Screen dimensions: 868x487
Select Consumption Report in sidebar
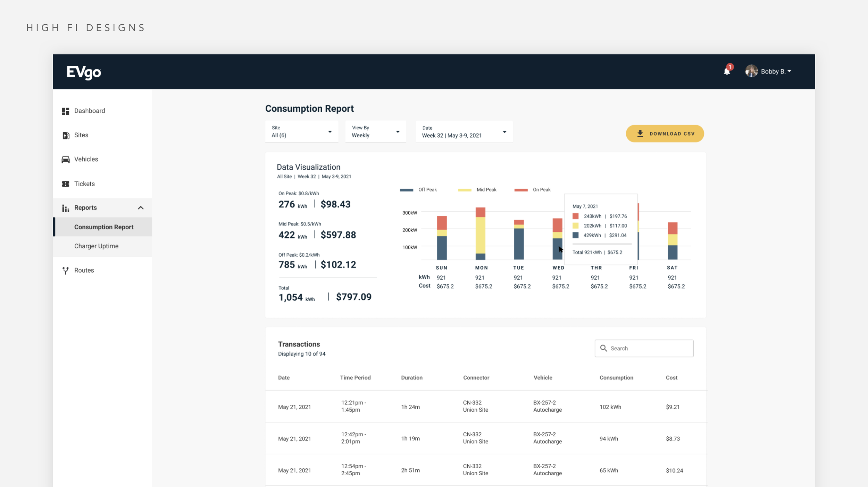click(103, 227)
